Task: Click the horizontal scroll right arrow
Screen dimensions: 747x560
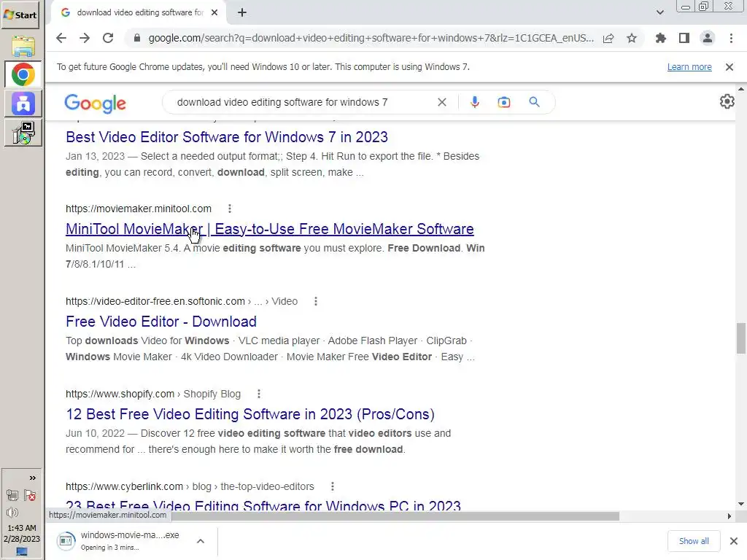Action: [x=729, y=516]
